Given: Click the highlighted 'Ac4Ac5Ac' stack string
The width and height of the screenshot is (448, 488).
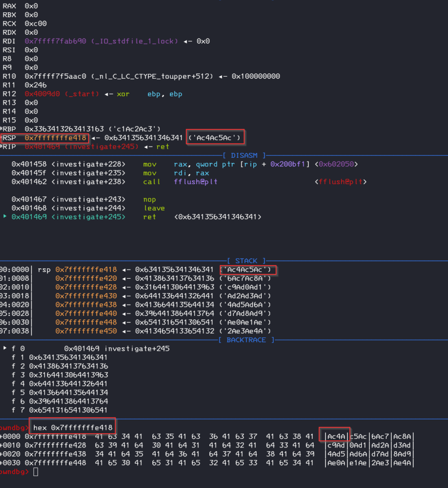Looking at the screenshot, I should pos(247,269).
